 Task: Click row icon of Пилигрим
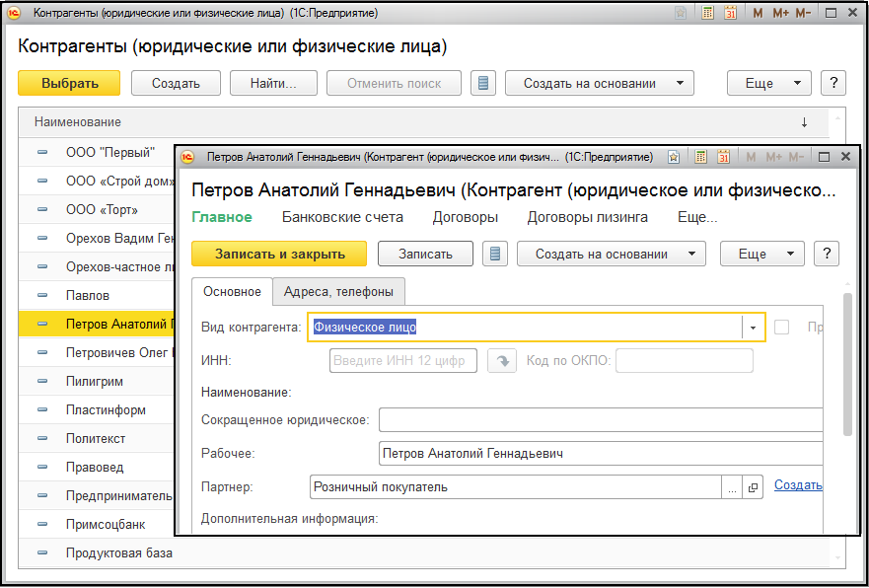pyautogui.click(x=42, y=381)
